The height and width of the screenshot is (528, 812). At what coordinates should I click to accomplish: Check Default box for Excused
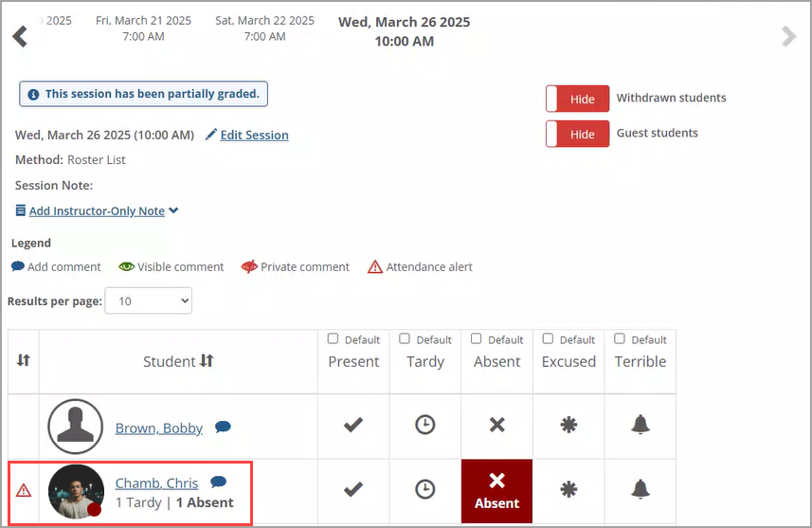pos(548,338)
